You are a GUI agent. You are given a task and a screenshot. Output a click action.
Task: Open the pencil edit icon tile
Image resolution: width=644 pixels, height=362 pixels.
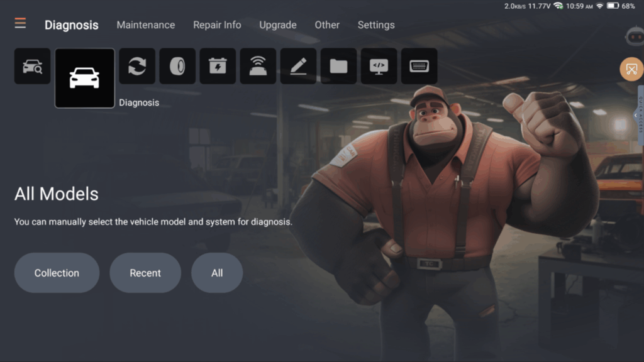coord(298,66)
